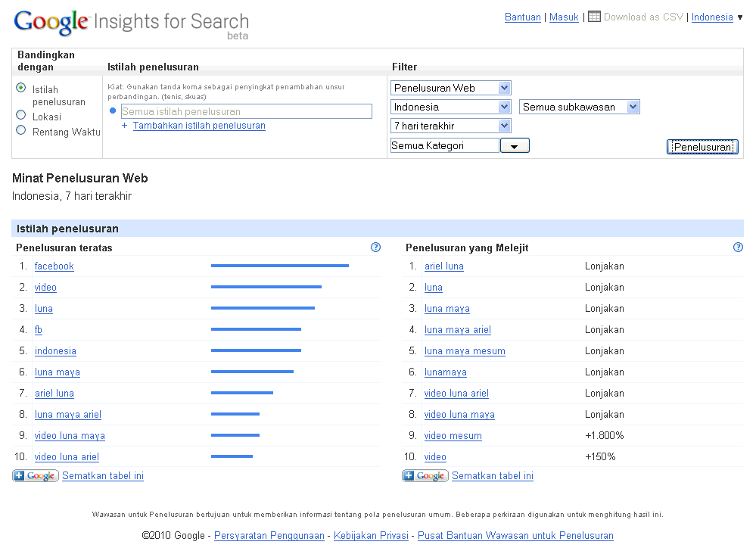Click ariel luna in top searches

(x=54, y=394)
